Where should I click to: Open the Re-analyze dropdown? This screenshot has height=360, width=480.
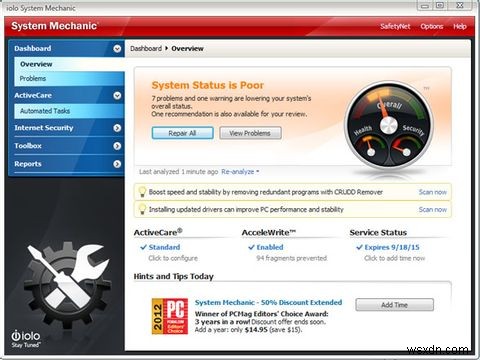[240, 172]
